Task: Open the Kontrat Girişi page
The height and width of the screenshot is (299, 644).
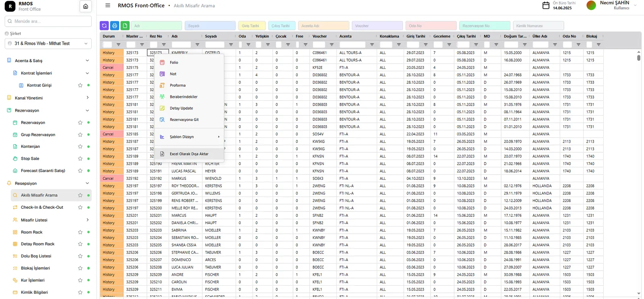Action: click(x=39, y=85)
